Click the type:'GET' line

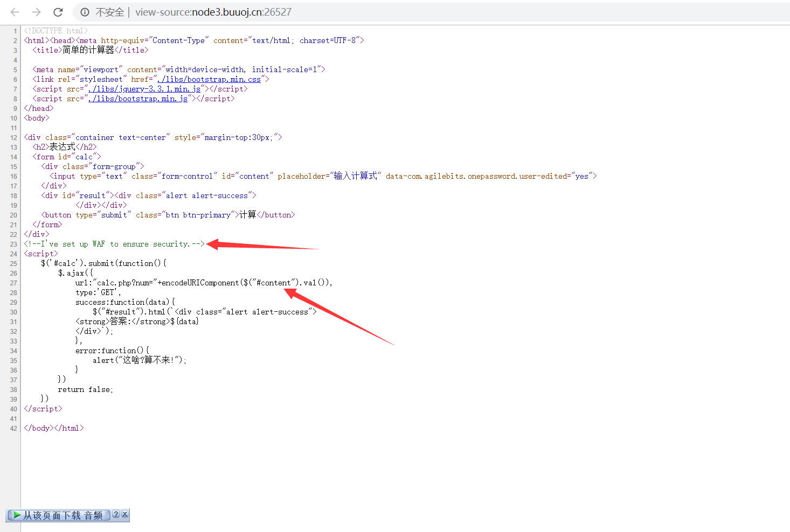[98, 292]
